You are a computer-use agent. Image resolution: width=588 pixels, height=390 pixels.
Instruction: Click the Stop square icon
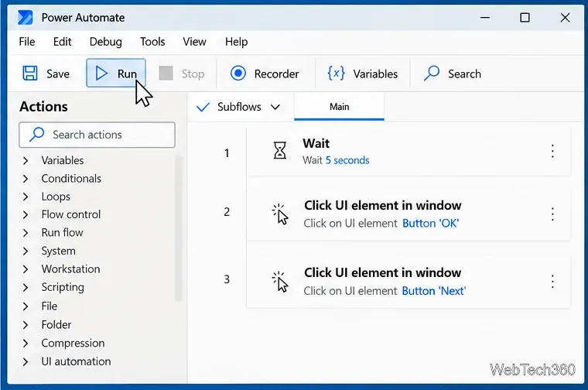coord(166,73)
